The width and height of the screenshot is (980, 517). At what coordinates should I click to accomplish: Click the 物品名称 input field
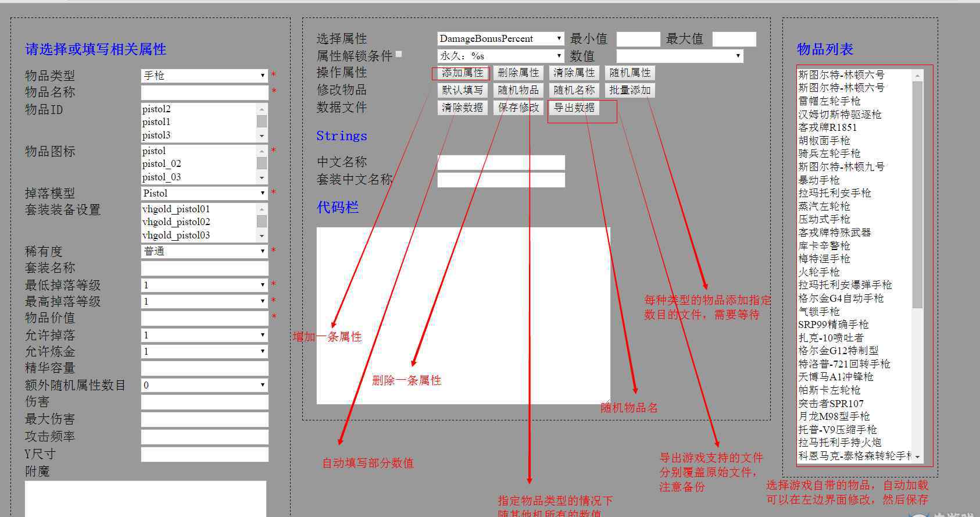coord(205,92)
